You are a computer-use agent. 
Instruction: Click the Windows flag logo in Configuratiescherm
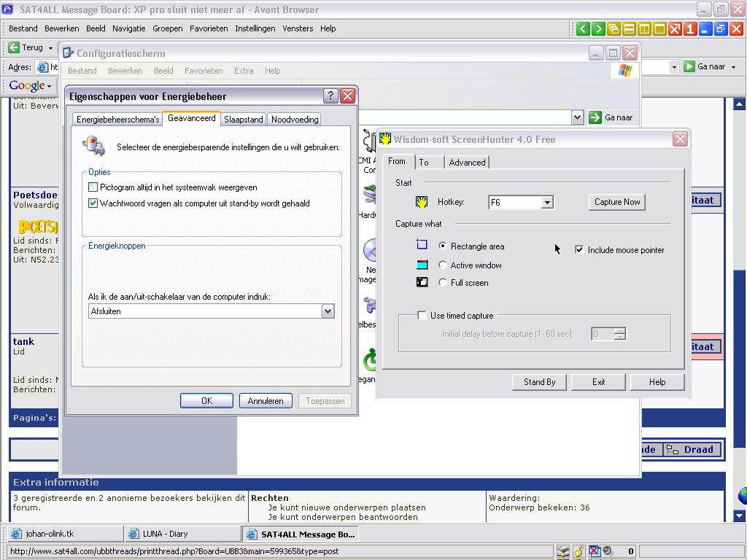point(624,71)
